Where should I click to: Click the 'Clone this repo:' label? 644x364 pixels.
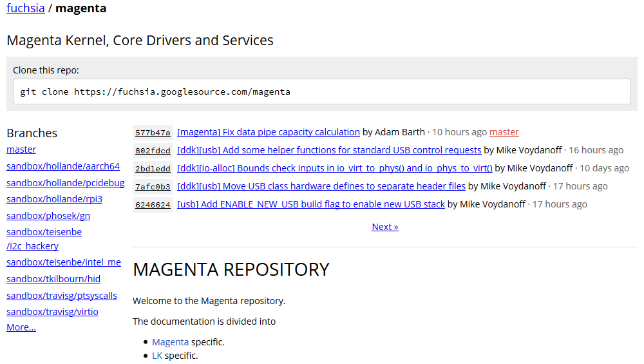46,70
